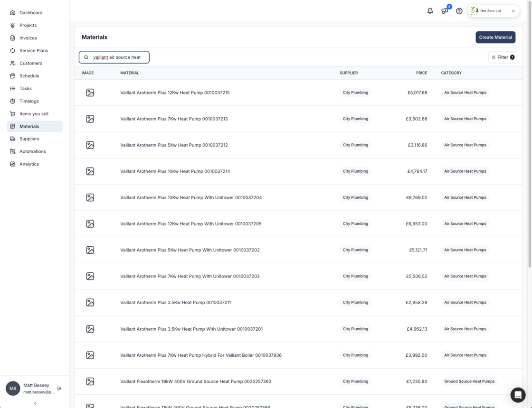Open the chat support bubble icon
This screenshot has height=408, width=532.
pos(518,395)
